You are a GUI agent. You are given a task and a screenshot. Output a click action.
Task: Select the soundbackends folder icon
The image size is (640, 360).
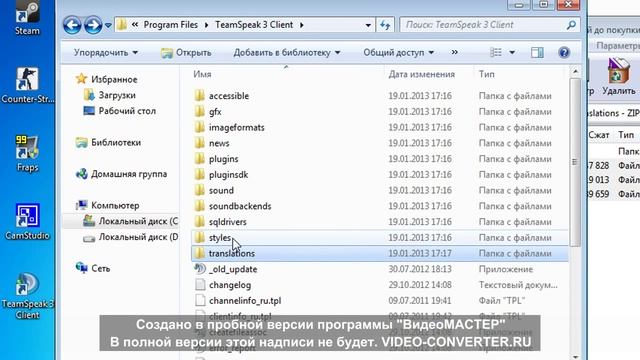click(x=200, y=206)
